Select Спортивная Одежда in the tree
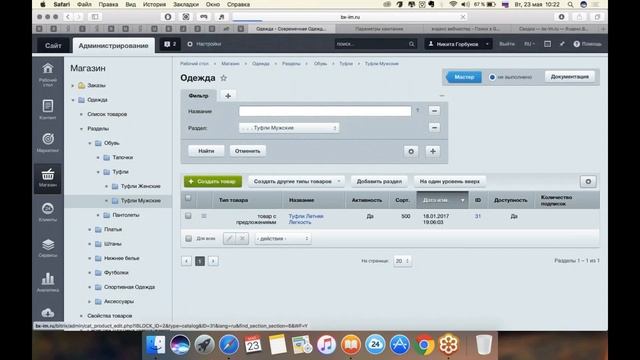 [x=129, y=287]
